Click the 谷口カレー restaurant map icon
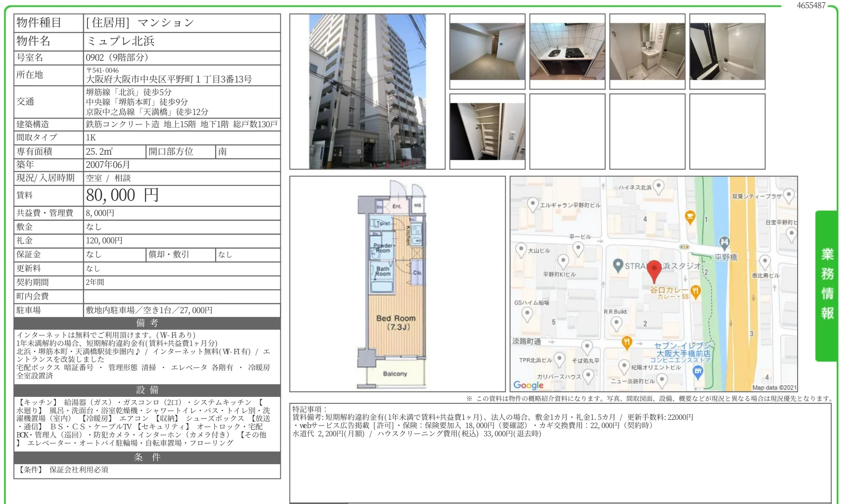The width and height of the screenshot is (844, 504). [695, 291]
